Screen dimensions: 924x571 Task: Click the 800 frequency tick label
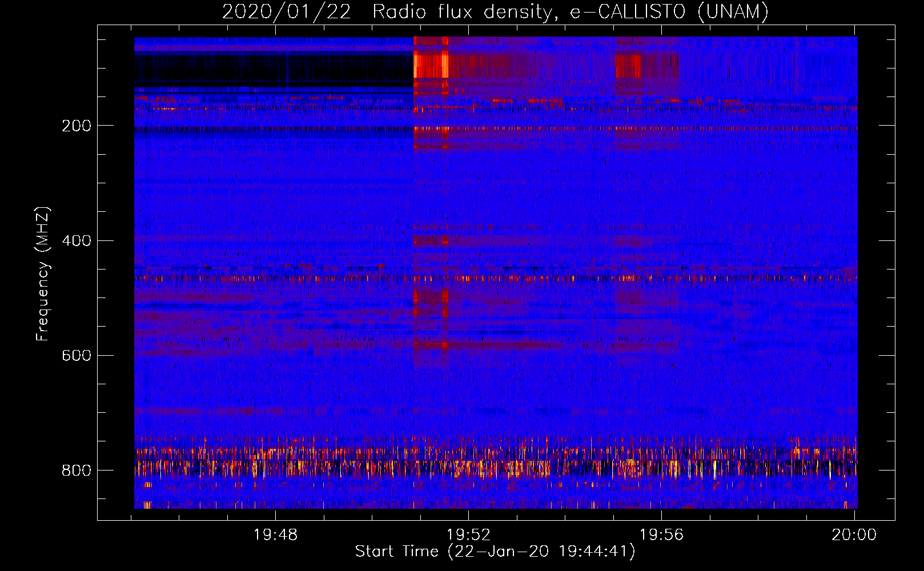point(76,470)
